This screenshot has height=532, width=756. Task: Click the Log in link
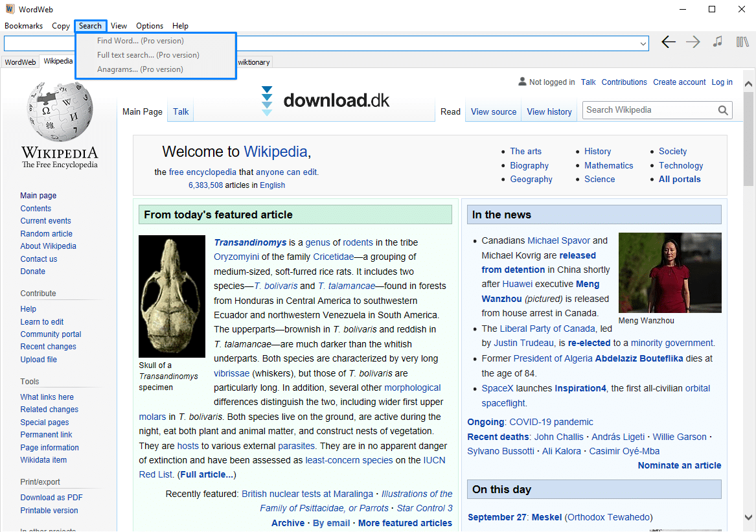(x=722, y=82)
